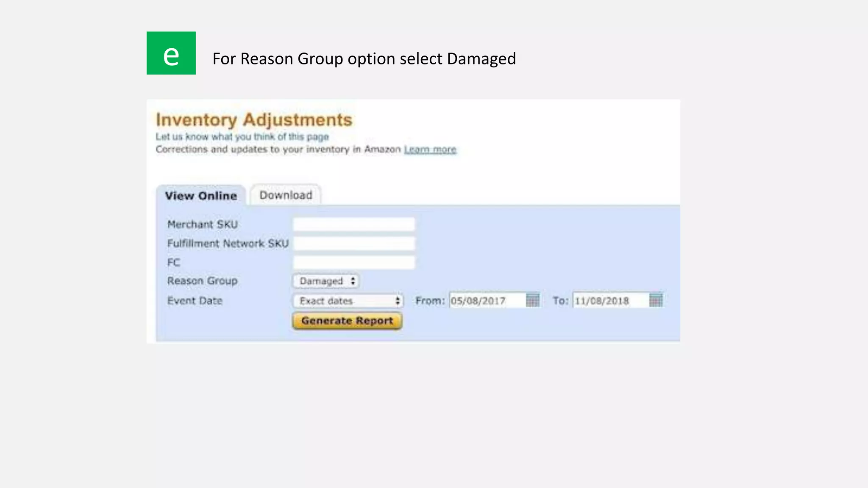The height and width of the screenshot is (488, 868).
Task: Click the 'FC' label text
Action: click(x=173, y=263)
